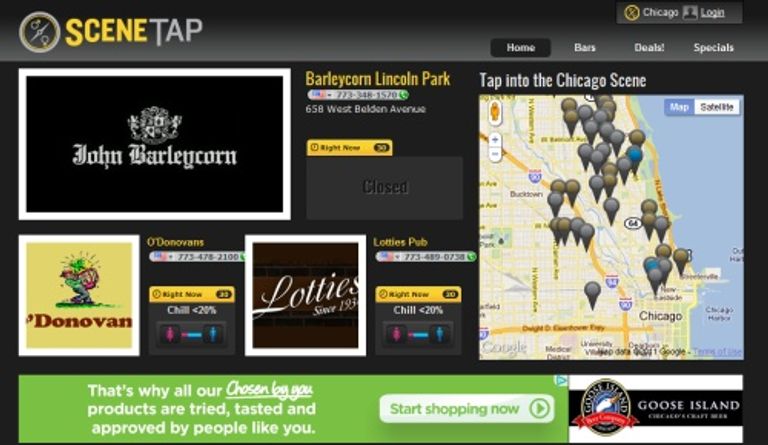Open the Login link

point(712,13)
